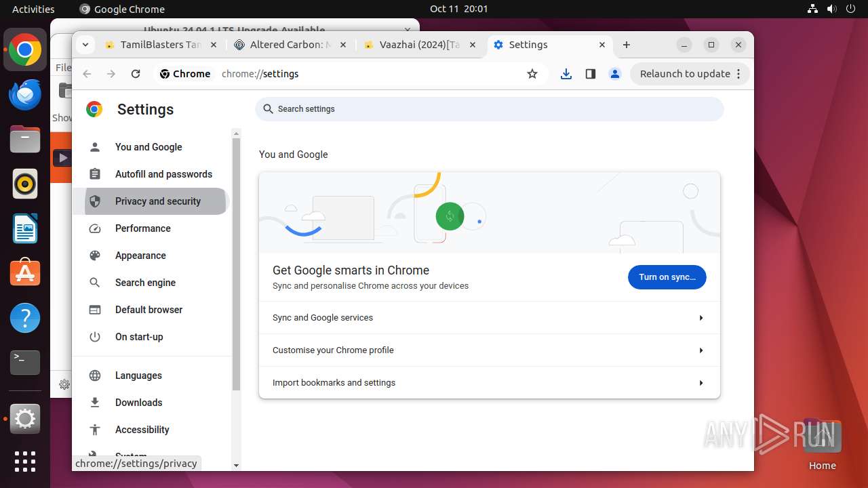Reload the settings page

(x=136, y=74)
